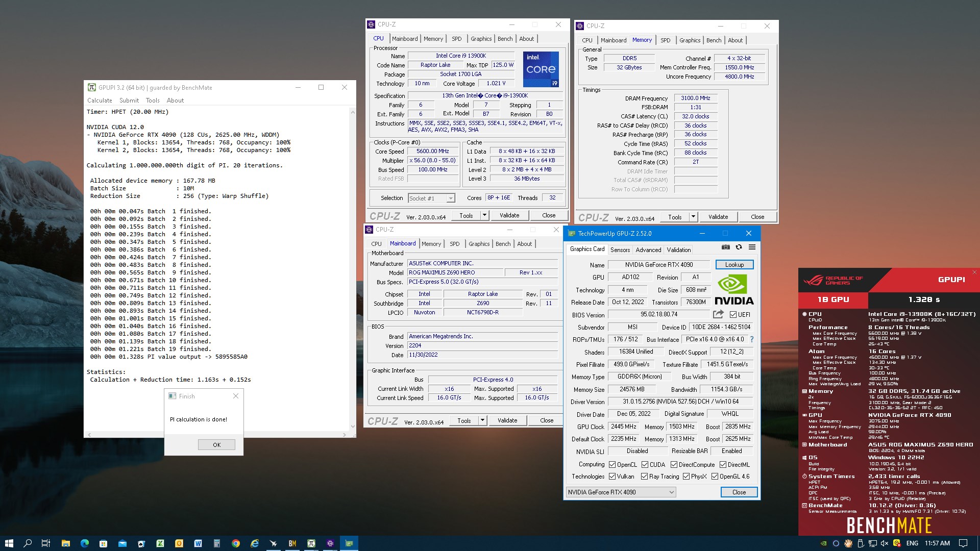Screen dimensions: 980x551
Task: Click the NVIDIA logo in GPU-Z
Action: [x=734, y=290]
